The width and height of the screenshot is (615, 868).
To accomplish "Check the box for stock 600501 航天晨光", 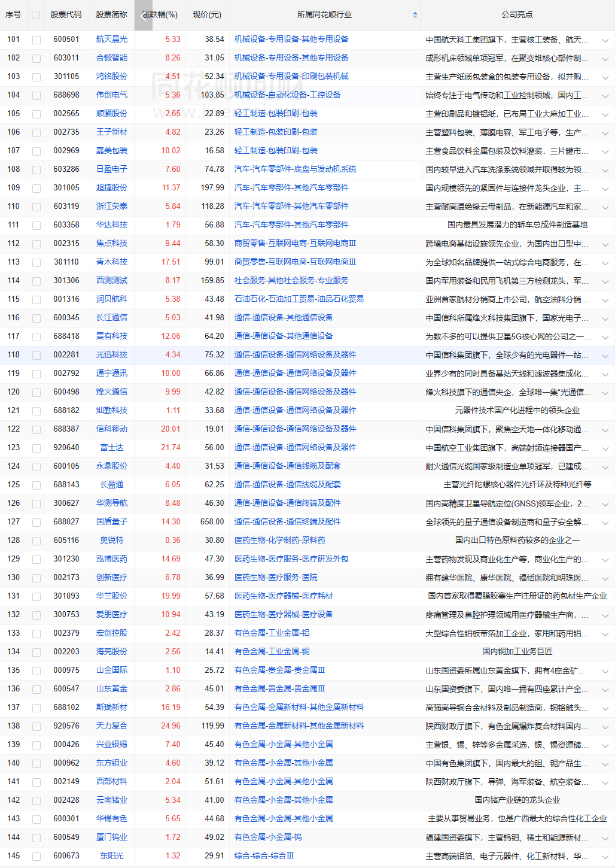I will pyautogui.click(x=36, y=40).
